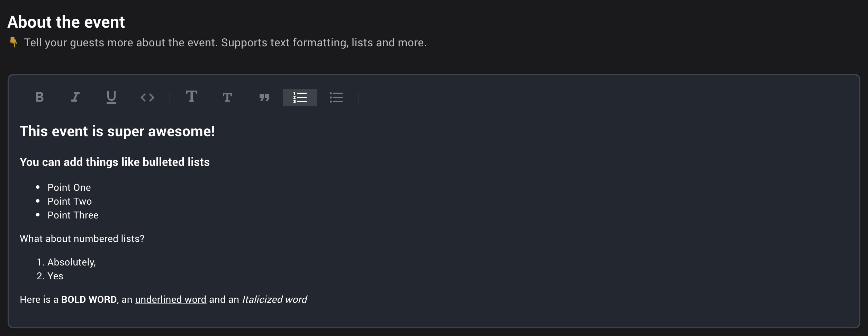Select the small heading style
The image size is (868, 336).
tap(227, 97)
